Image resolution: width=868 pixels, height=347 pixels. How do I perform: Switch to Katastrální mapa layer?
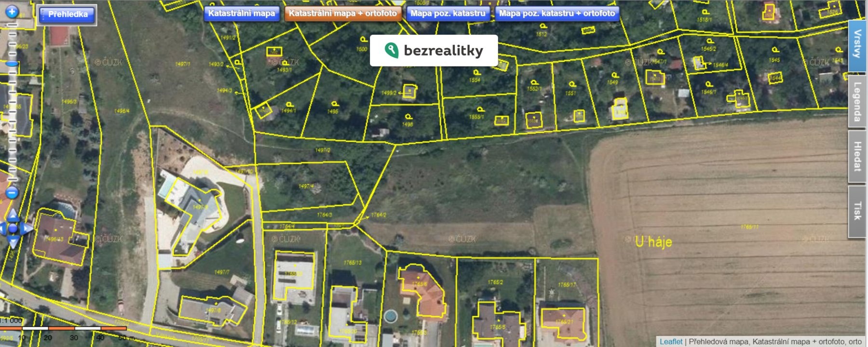[242, 13]
